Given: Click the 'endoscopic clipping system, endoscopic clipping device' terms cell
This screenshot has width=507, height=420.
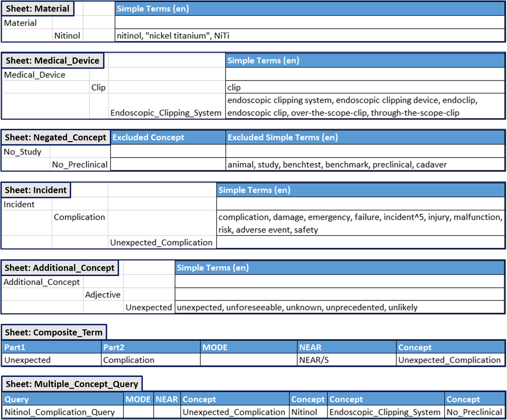Looking at the screenshot, I should click(365, 107).
